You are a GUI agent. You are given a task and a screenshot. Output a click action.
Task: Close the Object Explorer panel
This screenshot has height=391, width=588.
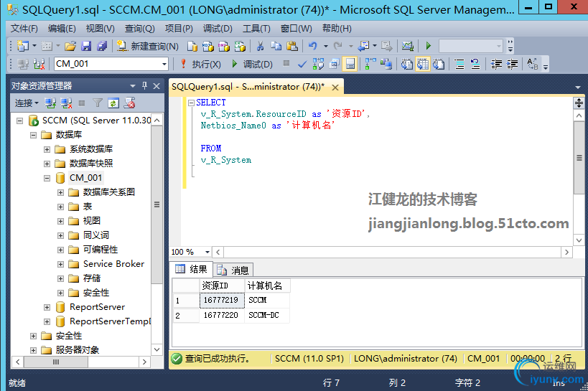click(x=157, y=86)
